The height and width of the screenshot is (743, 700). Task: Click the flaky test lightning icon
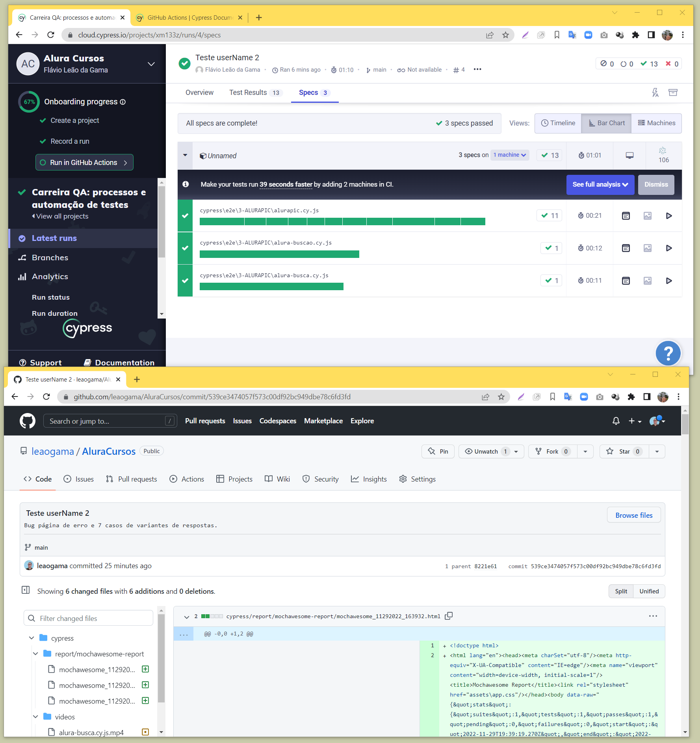pyautogui.click(x=655, y=93)
